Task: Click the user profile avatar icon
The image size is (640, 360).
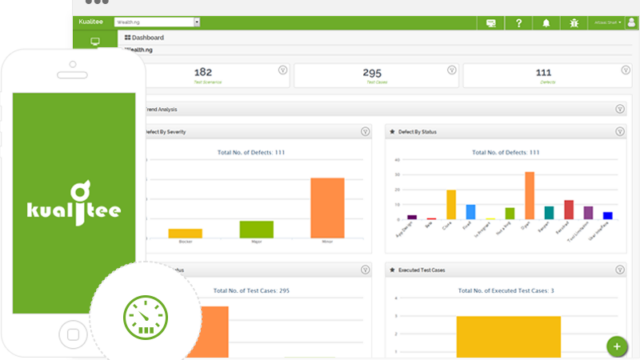Action: pyautogui.click(x=631, y=22)
